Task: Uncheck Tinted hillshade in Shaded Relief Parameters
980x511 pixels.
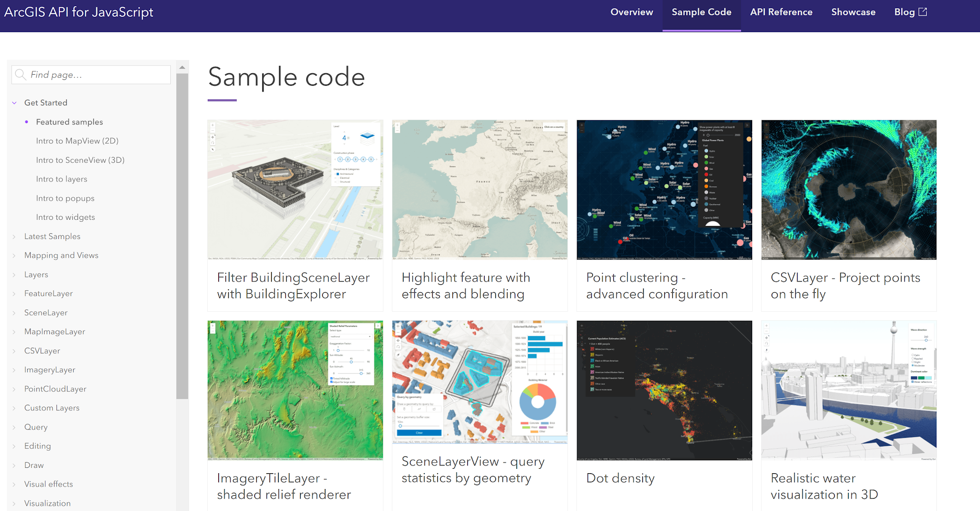Action: coord(331,378)
